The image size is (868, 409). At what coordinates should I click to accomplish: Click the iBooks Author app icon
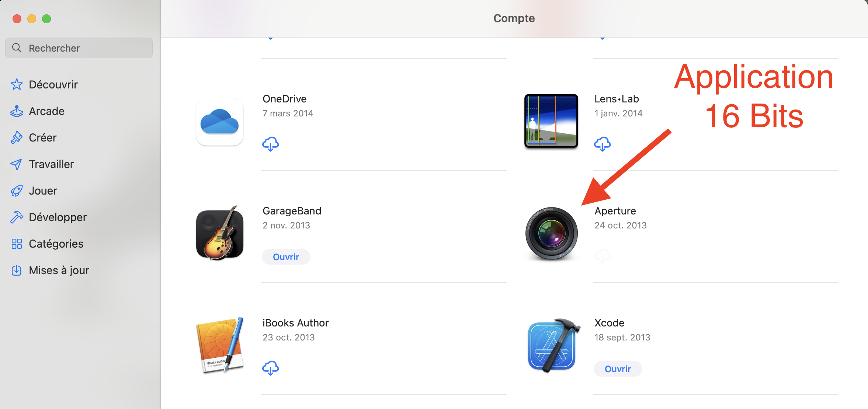(x=220, y=345)
